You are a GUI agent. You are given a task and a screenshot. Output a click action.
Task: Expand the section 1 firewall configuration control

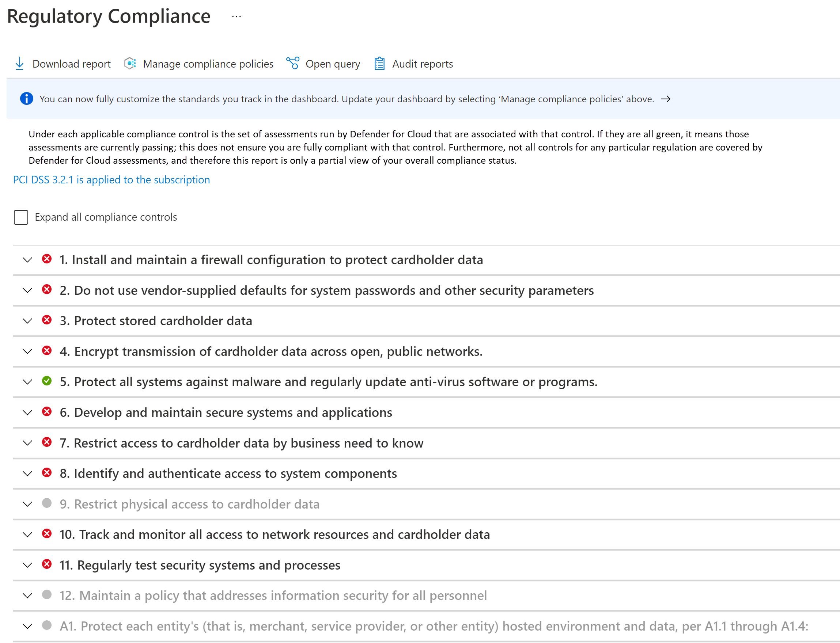click(28, 259)
